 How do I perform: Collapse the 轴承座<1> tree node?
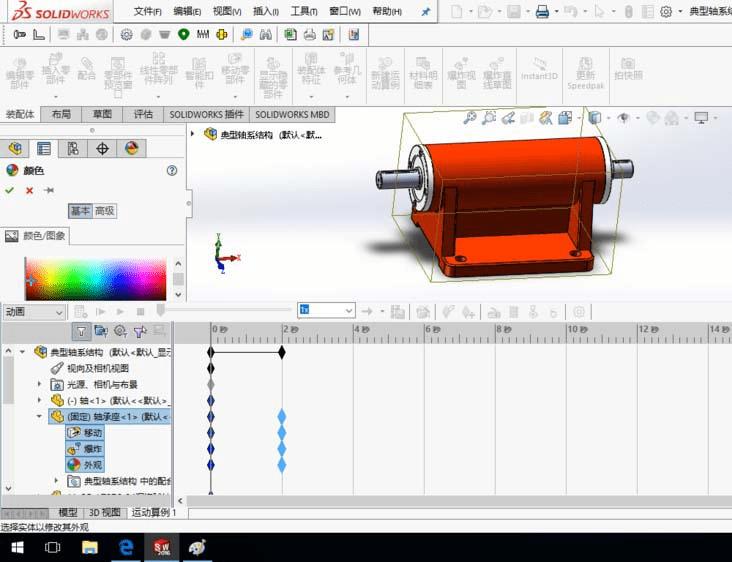41,416
